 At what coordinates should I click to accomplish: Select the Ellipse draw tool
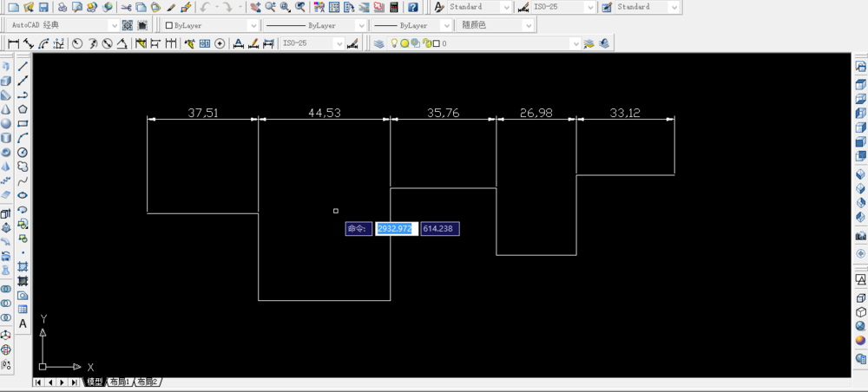coord(23,195)
